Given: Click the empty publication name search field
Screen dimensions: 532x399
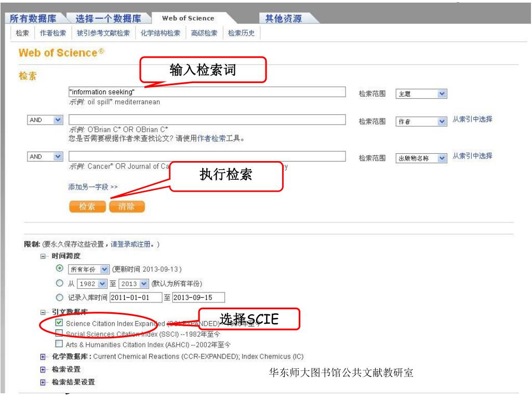Looking at the screenshot, I should click(207, 156).
